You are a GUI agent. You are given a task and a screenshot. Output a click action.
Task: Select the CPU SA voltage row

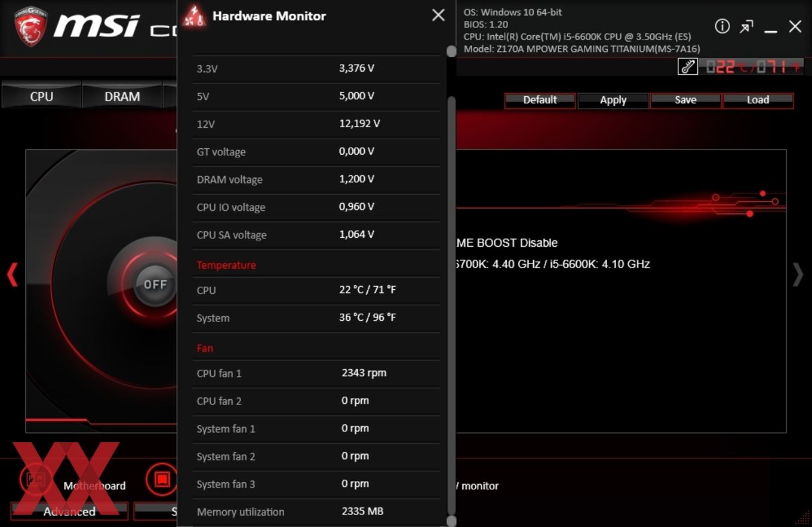pyautogui.click(x=316, y=235)
